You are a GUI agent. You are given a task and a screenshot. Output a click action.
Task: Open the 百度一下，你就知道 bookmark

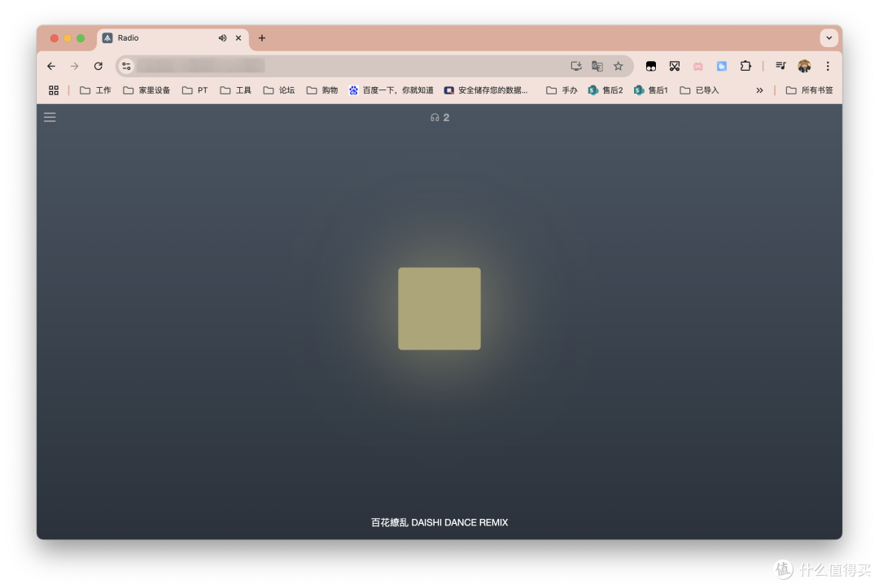point(391,90)
